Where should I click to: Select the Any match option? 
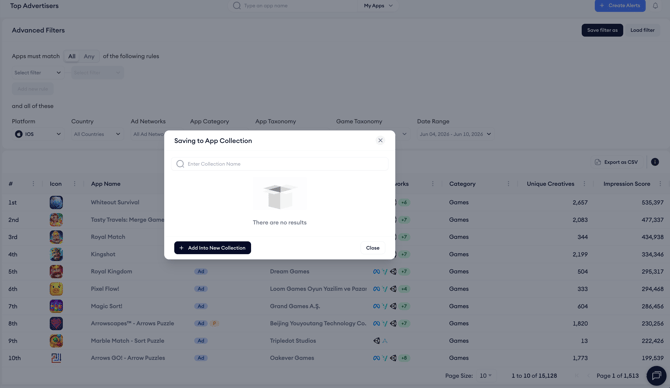pos(89,56)
